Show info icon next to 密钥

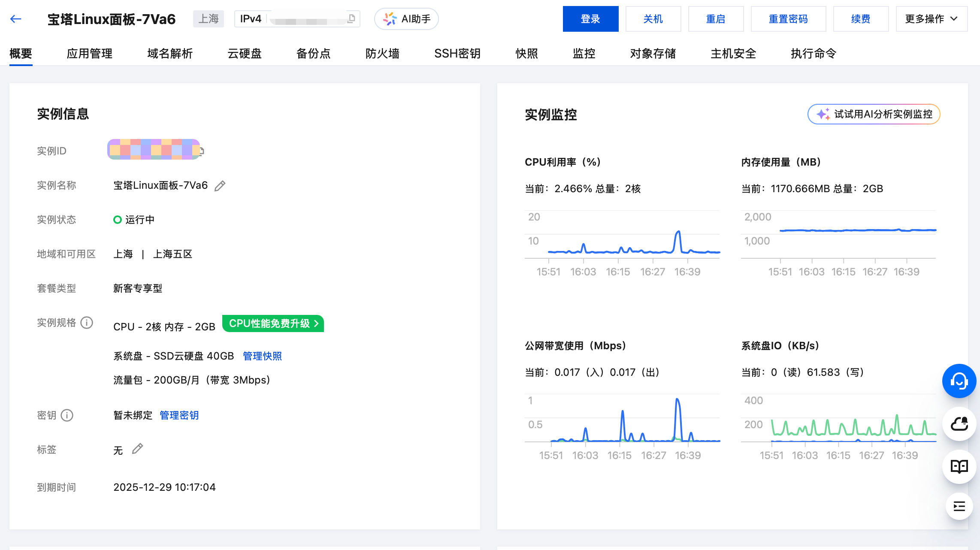[x=67, y=415]
